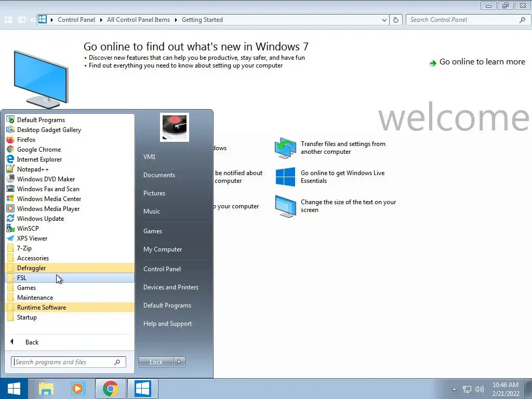This screenshot has height=399, width=532.
Task: Expand the Games folder in programs list
Action: pyautogui.click(x=70, y=287)
